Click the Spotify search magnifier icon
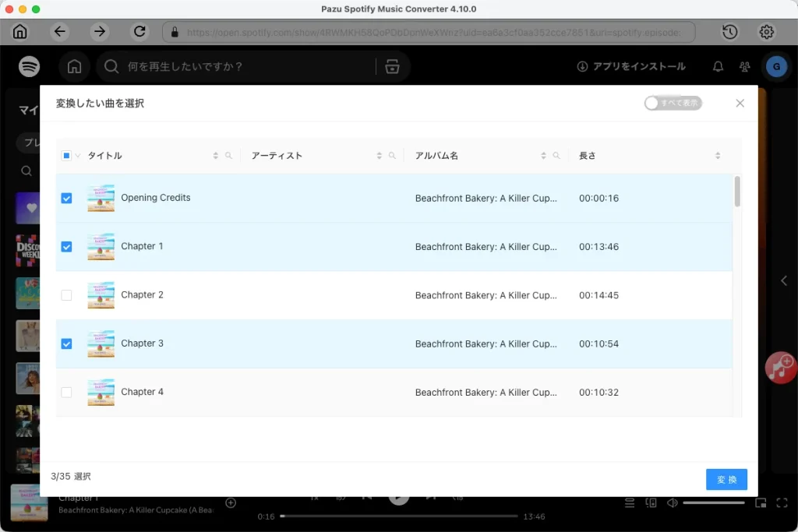798x532 pixels. click(111, 67)
